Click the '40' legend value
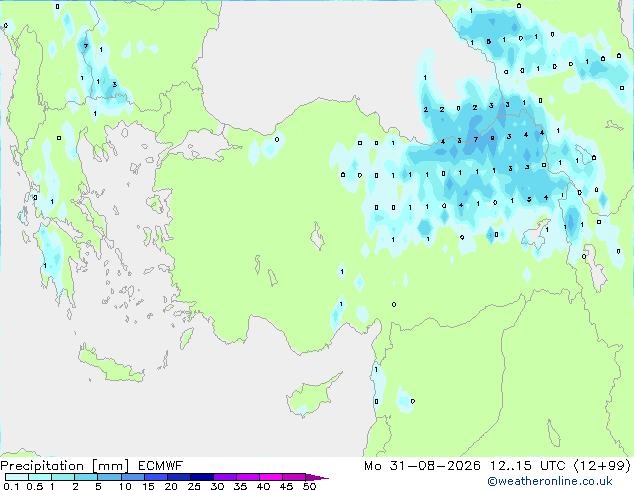Viewport: 634px width, 490px height. point(263,486)
